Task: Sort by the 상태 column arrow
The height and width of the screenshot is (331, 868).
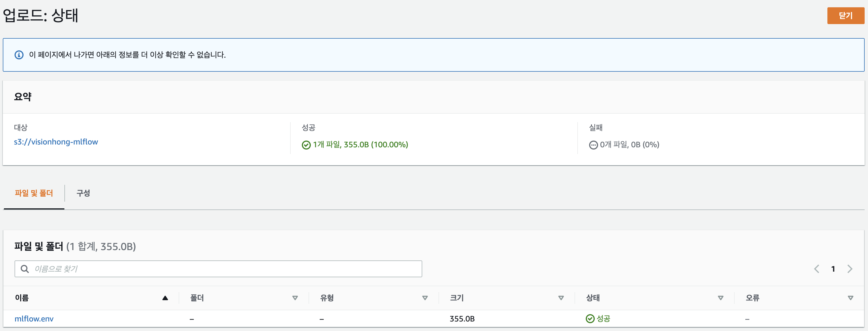Action: pyautogui.click(x=720, y=298)
